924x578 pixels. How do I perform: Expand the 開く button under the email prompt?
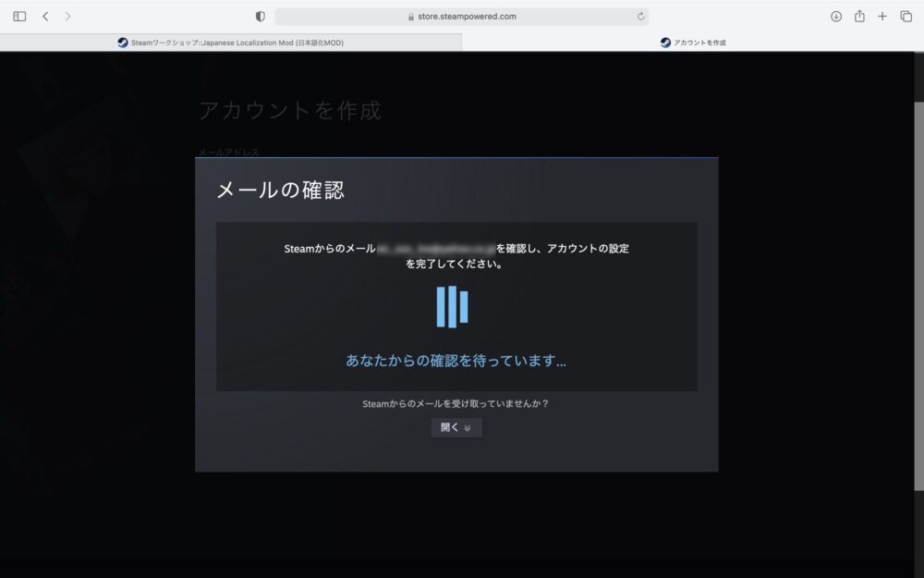[456, 427]
